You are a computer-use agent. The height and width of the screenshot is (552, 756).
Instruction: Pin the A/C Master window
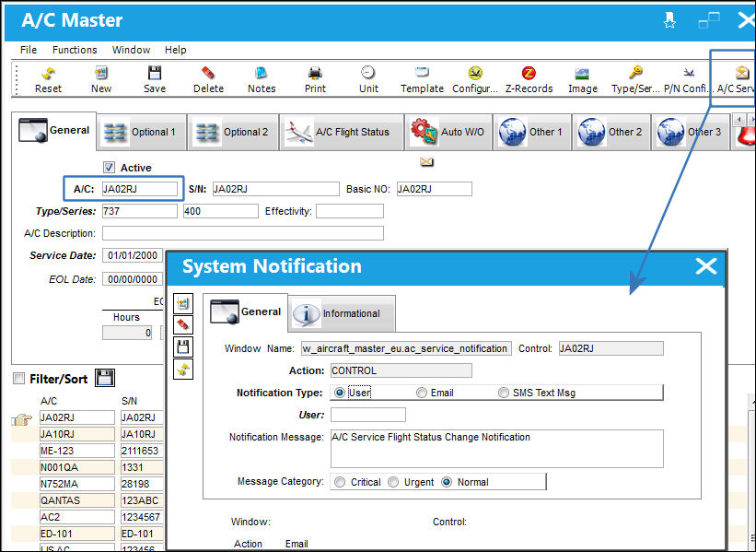click(669, 20)
